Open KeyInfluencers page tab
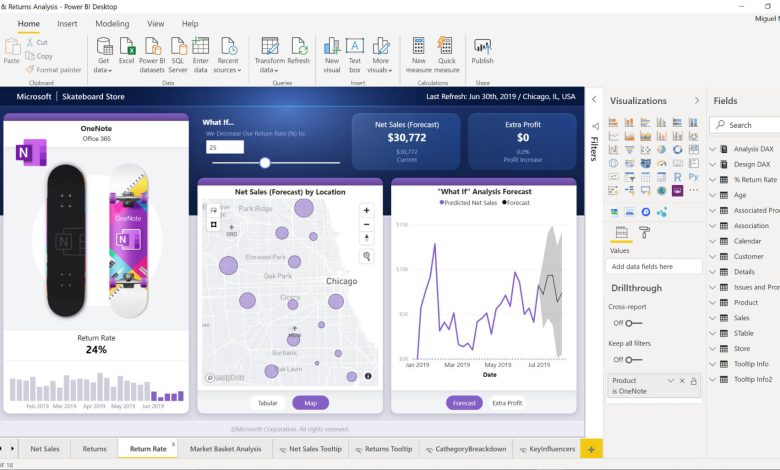780x470 pixels. point(547,449)
